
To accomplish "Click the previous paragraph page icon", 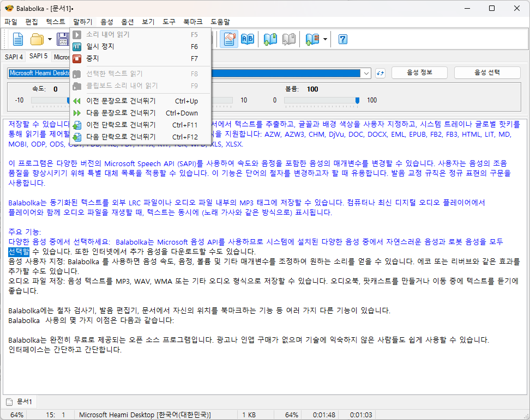I will [77, 125].
